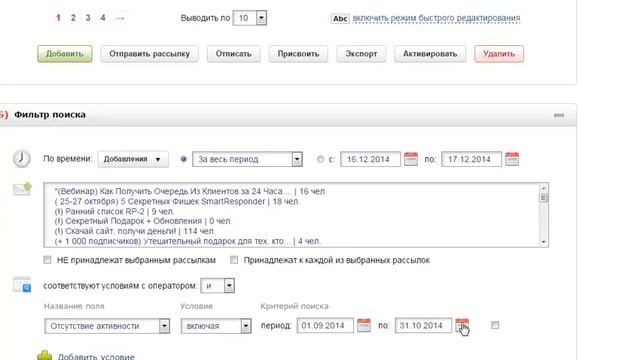Click the envelope mailing list icon
The width and height of the screenshot is (640, 360).
pos(22,189)
